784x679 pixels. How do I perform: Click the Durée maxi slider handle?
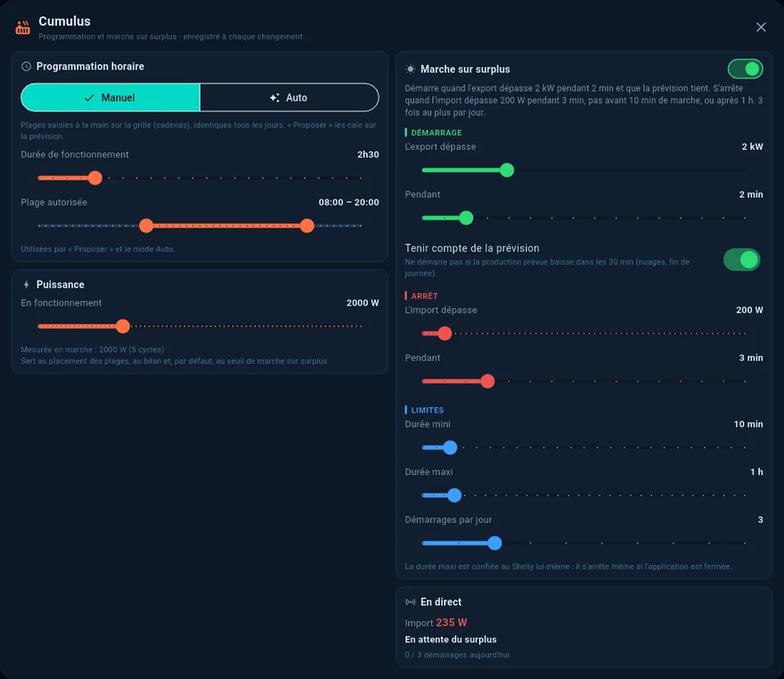pos(454,495)
